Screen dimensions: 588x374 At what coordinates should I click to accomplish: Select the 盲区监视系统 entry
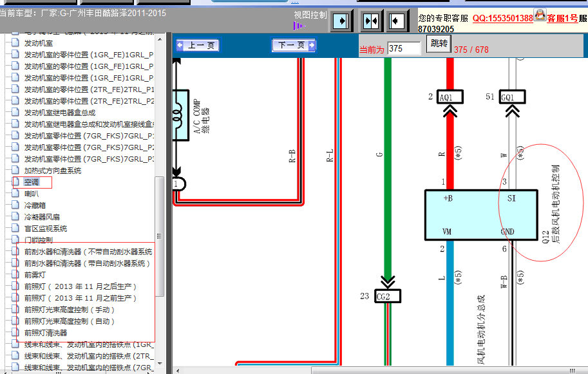click(46, 229)
